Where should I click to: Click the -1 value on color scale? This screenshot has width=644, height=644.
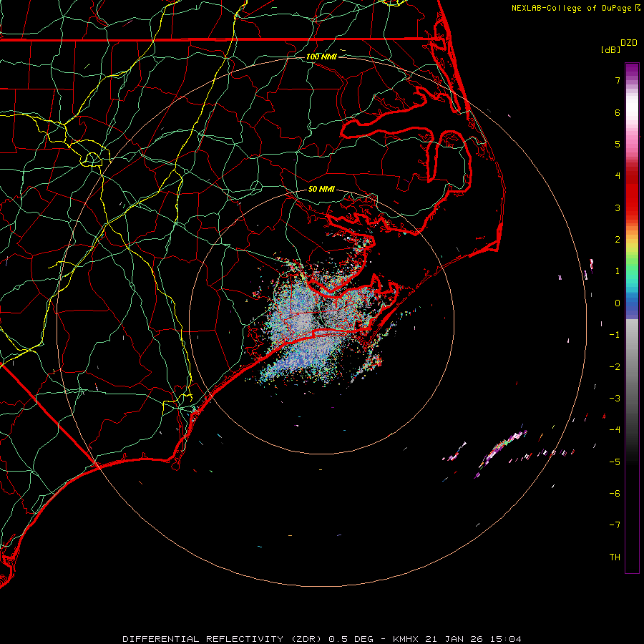(615, 335)
